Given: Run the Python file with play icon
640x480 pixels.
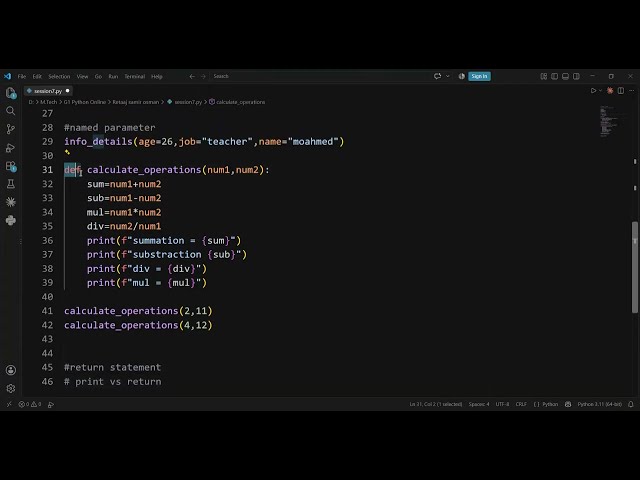Looking at the screenshot, I should pyautogui.click(x=593, y=91).
